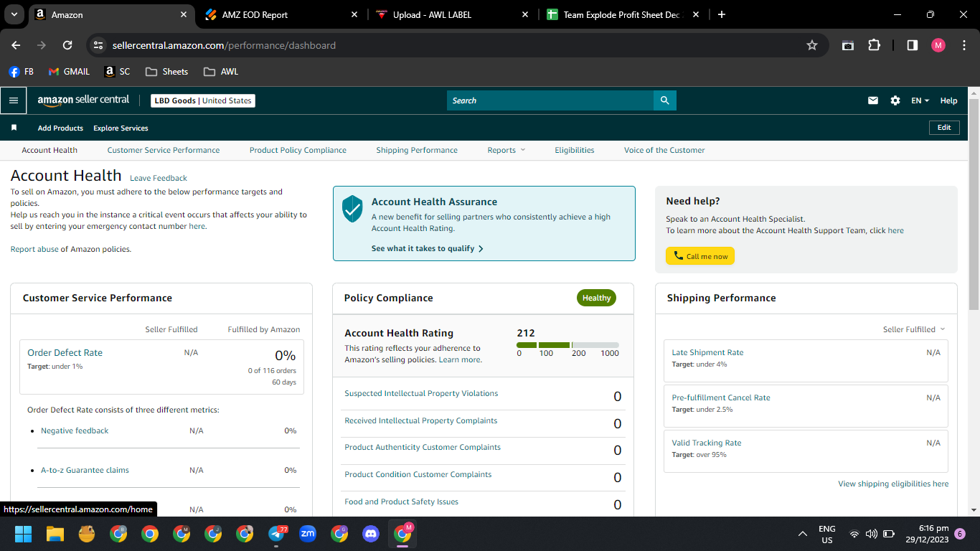The image size is (980, 551).
Task: Click the Leave Feedback link
Action: pos(159,178)
